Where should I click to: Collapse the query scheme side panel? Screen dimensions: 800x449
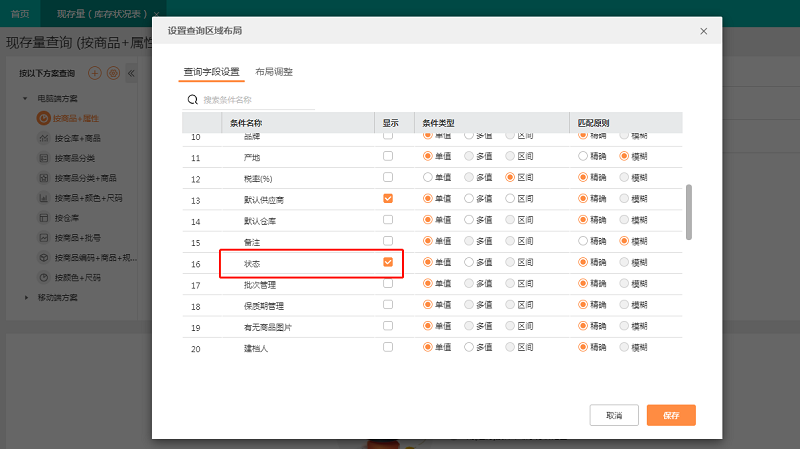(x=131, y=73)
